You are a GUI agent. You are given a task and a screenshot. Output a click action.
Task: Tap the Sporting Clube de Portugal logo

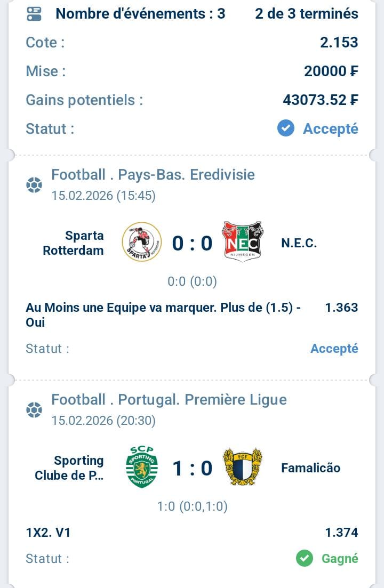[x=141, y=467]
